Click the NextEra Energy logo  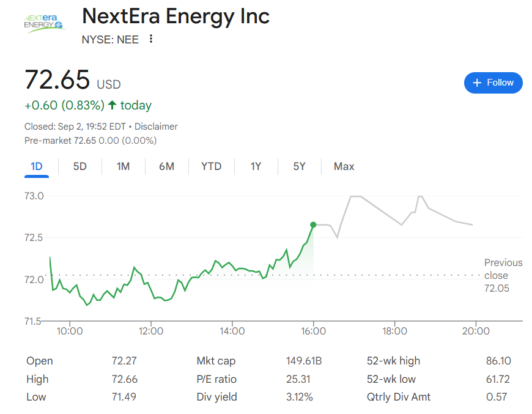pyautogui.click(x=44, y=23)
